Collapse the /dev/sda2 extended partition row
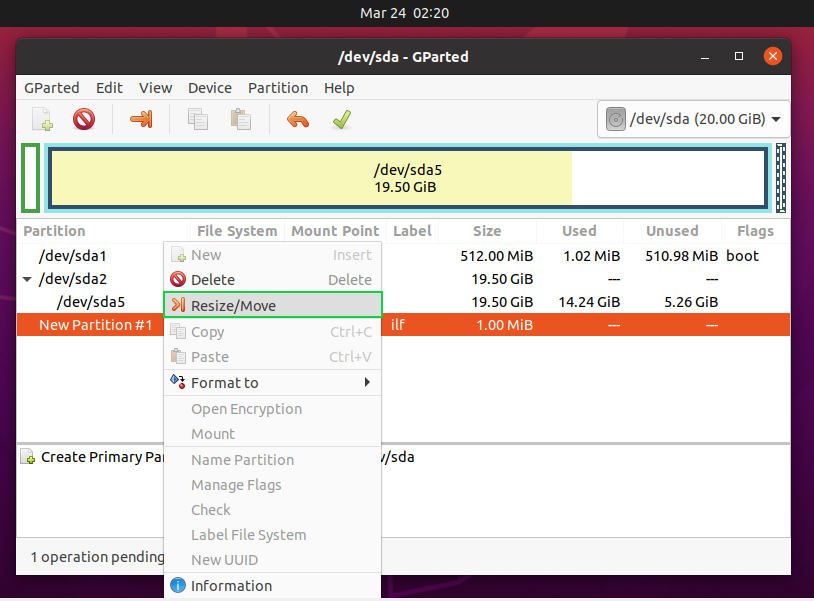This screenshot has width=814, height=601. pos(27,279)
